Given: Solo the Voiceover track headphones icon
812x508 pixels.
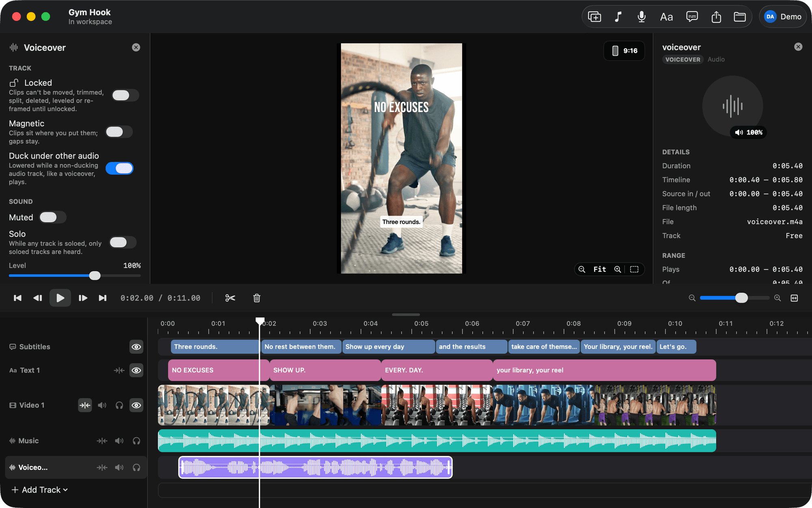Looking at the screenshot, I should pyautogui.click(x=136, y=467).
